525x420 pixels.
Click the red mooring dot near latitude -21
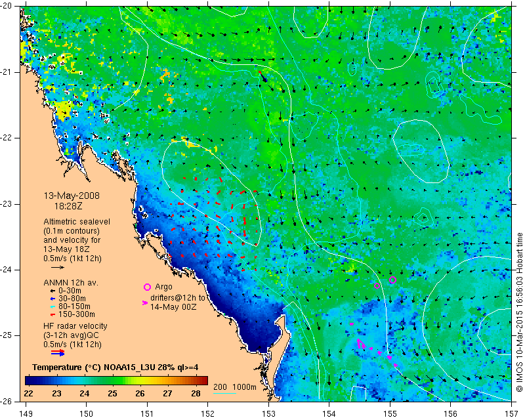[260, 72]
